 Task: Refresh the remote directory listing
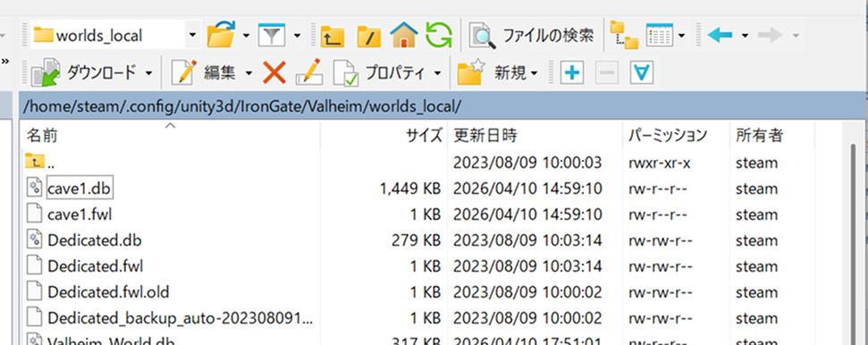coord(439,36)
